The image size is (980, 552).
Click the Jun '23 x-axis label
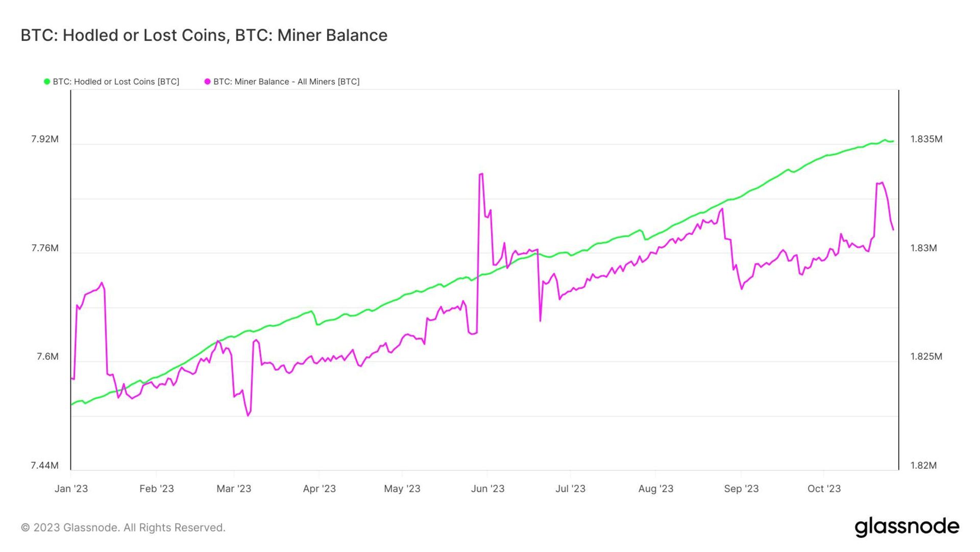pyautogui.click(x=487, y=489)
